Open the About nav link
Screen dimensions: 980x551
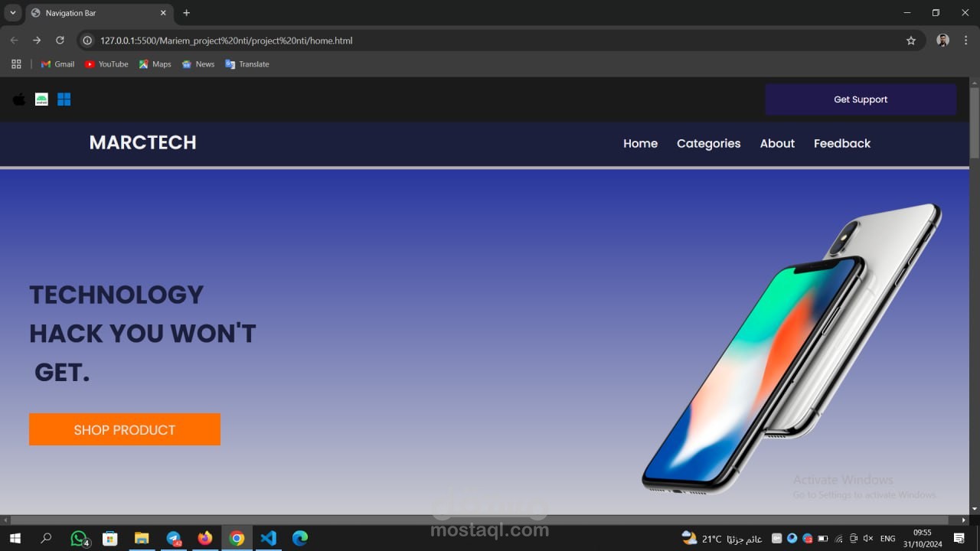(x=777, y=143)
